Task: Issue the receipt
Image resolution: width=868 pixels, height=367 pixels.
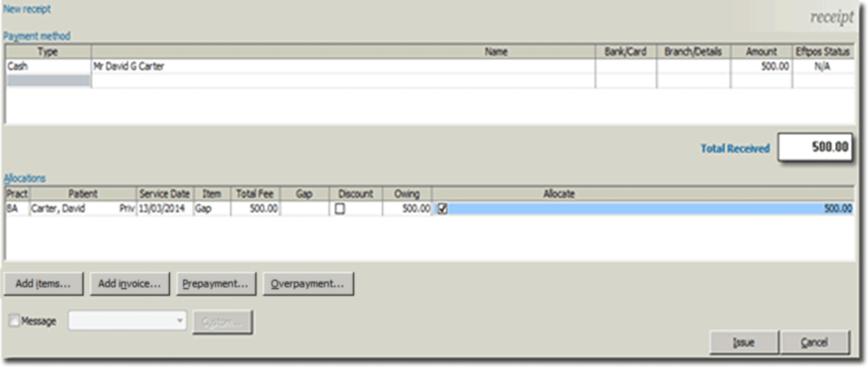Action: [743, 343]
